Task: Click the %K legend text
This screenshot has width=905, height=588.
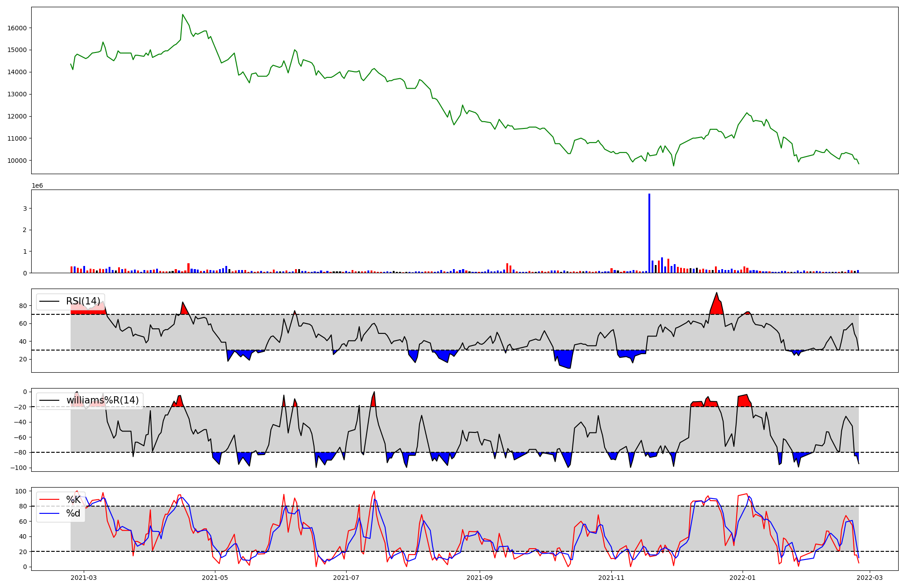Action: [73, 499]
